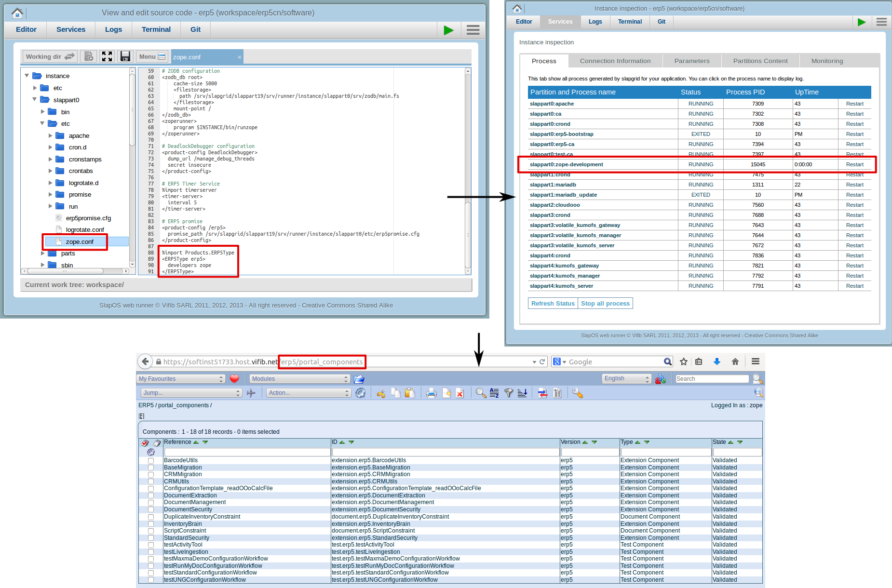This screenshot has height=588, width=892.
Task: Click the open folder icon beside Modules
Action: point(359,379)
